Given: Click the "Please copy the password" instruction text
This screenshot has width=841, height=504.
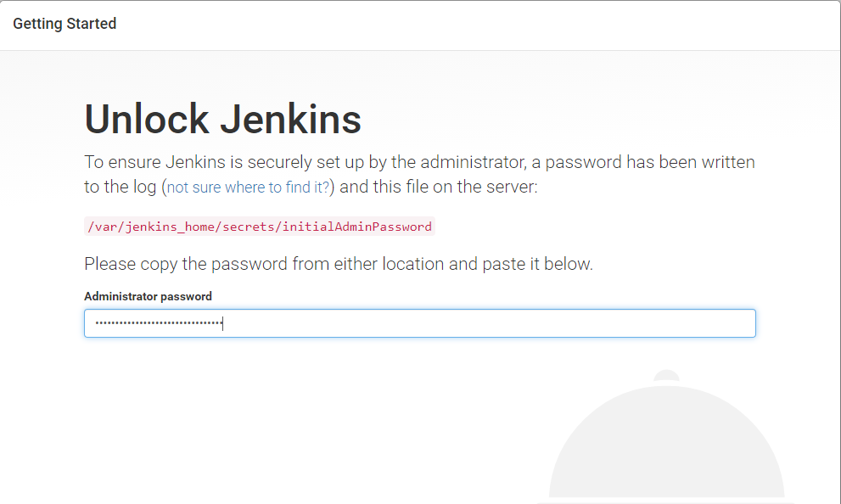Looking at the screenshot, I should point(338,264).
